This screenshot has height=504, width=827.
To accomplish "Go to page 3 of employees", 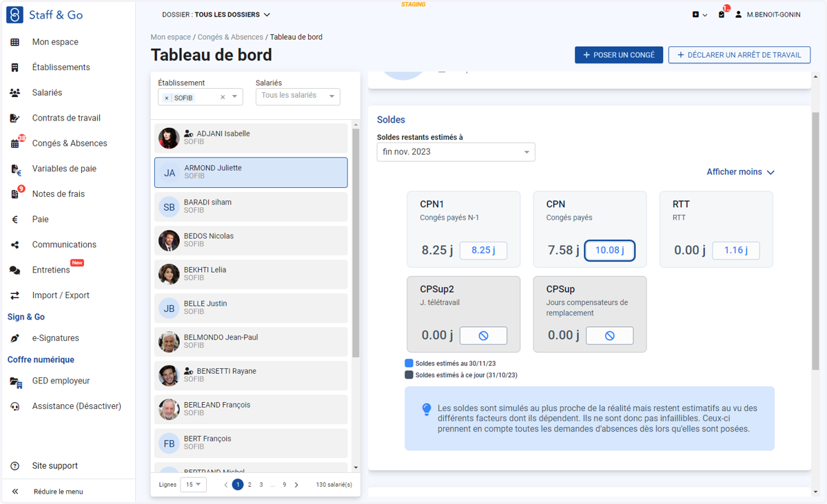I will pos(261,485).
